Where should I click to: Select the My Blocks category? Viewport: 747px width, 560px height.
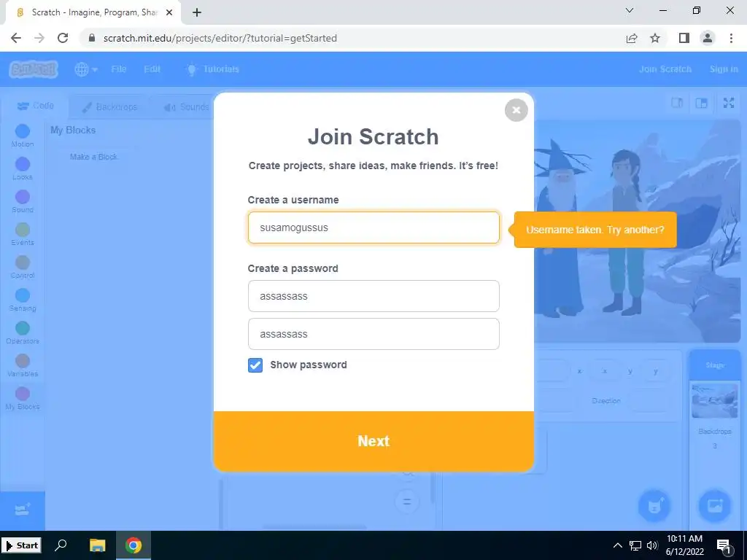[23, 398]
